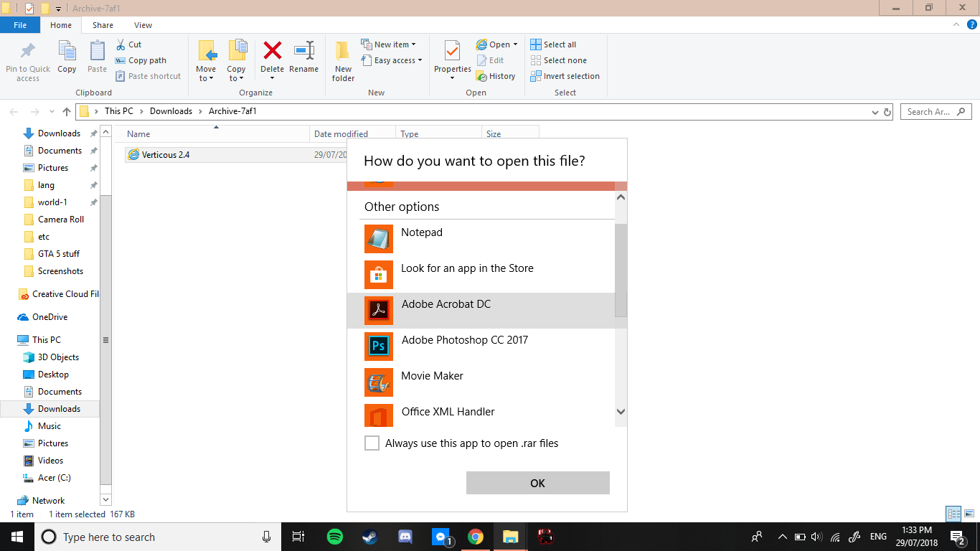980x551 pixels.
Task: Click Copy path in Clipboard group
Action: point(141,60)
